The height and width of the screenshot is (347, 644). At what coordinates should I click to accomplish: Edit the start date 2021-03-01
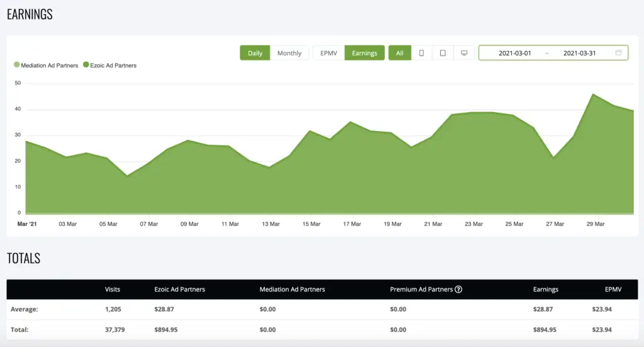point(514,53)
